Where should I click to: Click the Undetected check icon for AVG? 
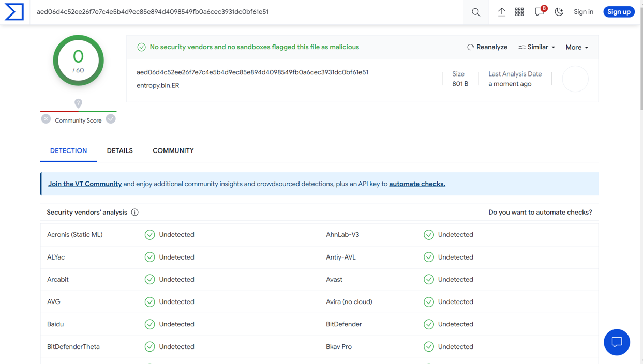149,302
